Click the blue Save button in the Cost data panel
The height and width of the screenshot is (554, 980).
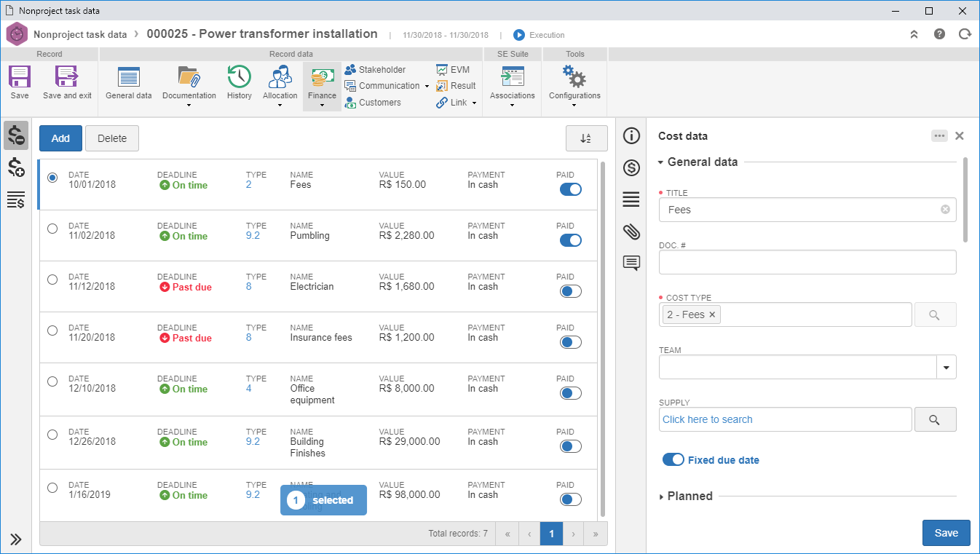(x=946, y=533)
